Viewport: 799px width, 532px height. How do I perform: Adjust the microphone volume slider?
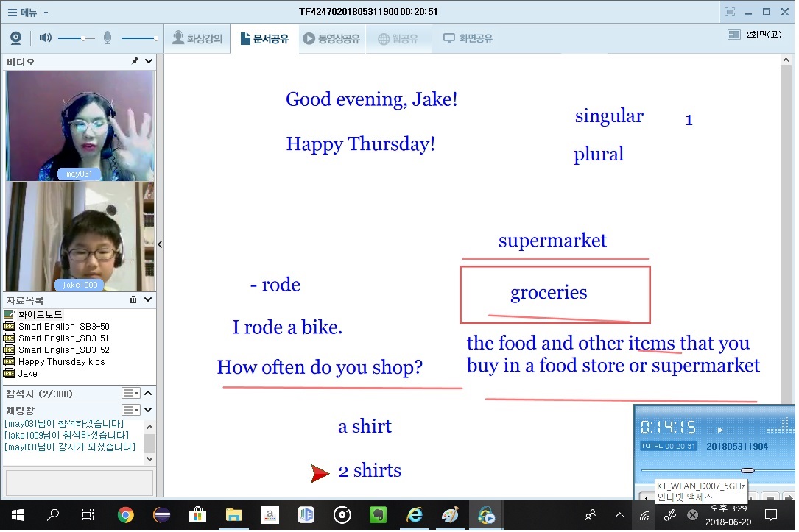point(139,38)
